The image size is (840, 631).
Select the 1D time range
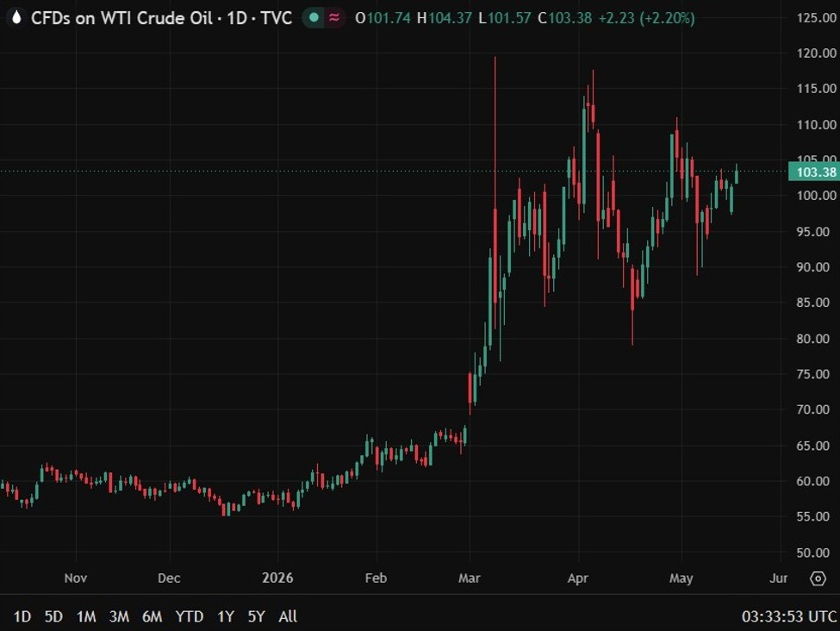pos(22,616)
